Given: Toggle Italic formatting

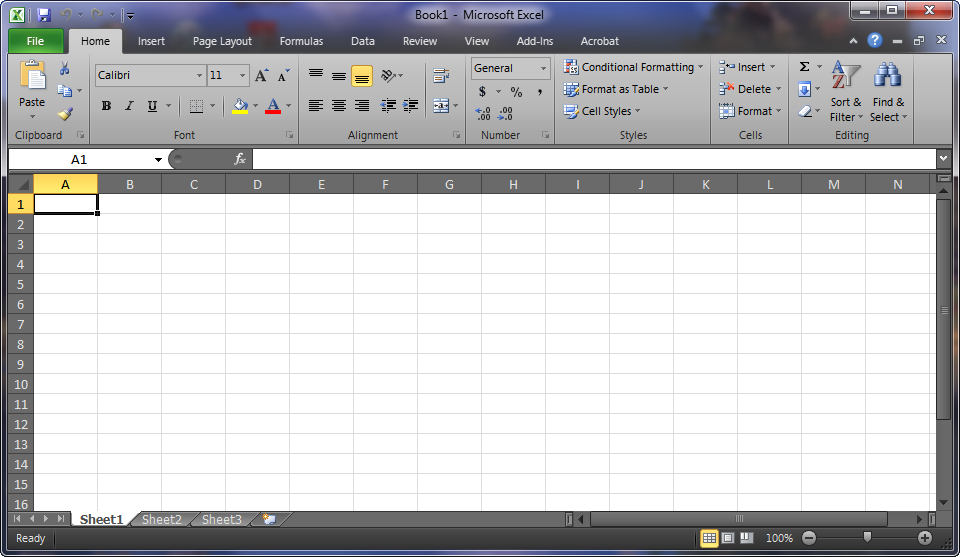Looking at the screenshot, I should point(129,106).
